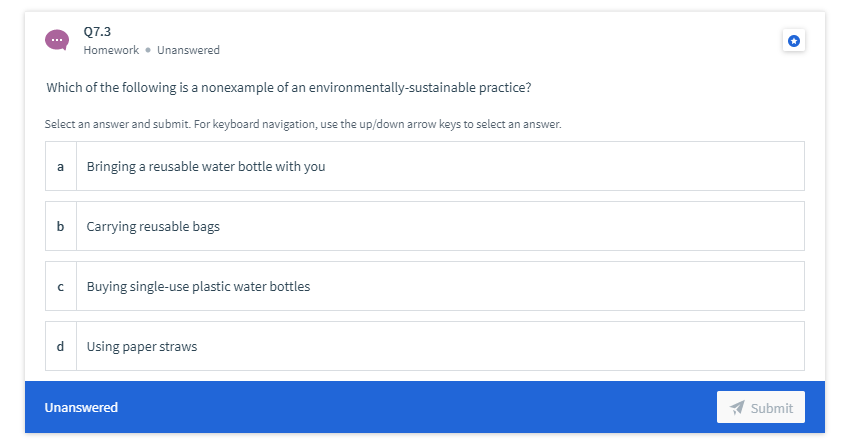This screenshot has height=440, width=852.
Task: Click the letter d option label
Action: coord(60,346)
